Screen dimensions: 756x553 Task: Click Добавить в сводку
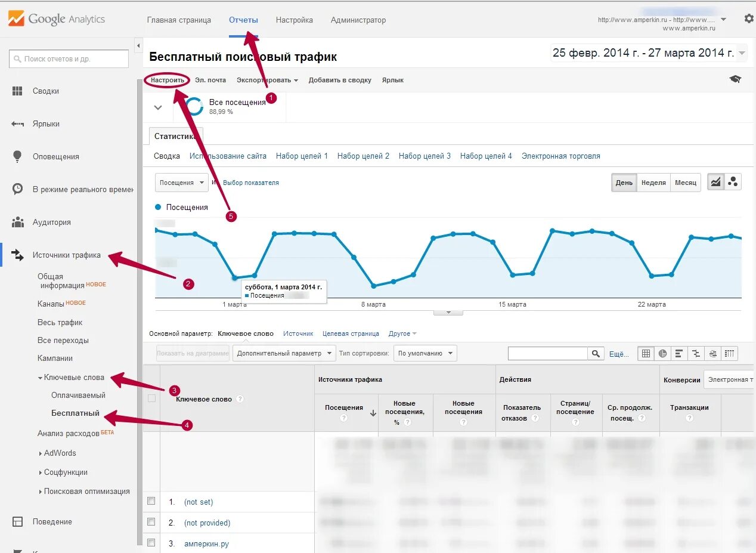[340, 80]
